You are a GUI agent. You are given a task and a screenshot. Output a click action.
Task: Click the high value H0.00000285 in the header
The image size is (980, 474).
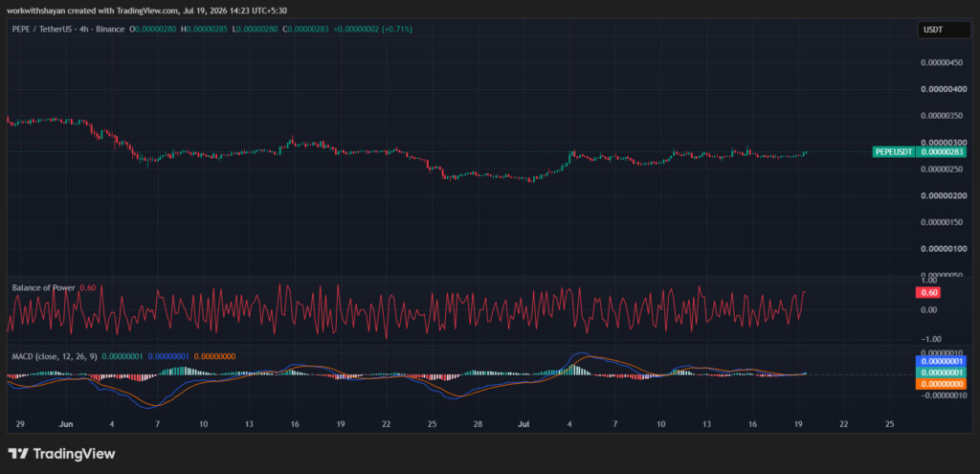[204, 29]
